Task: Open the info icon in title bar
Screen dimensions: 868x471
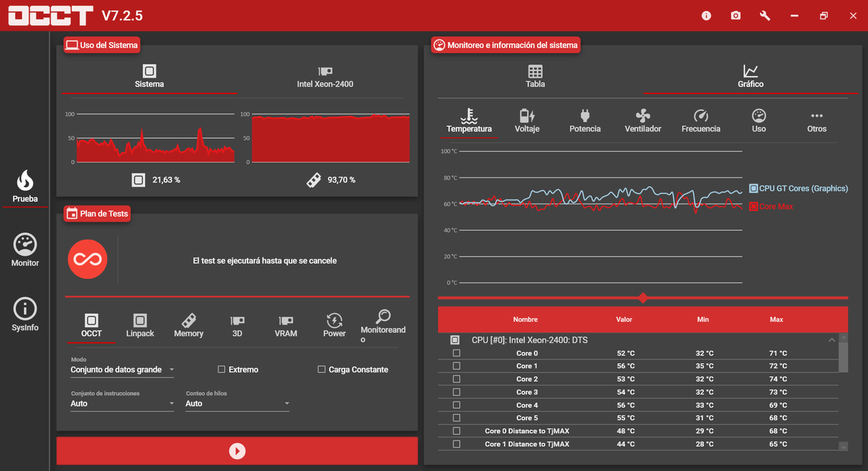Action: pyautogui.click(x=707, y=16)
